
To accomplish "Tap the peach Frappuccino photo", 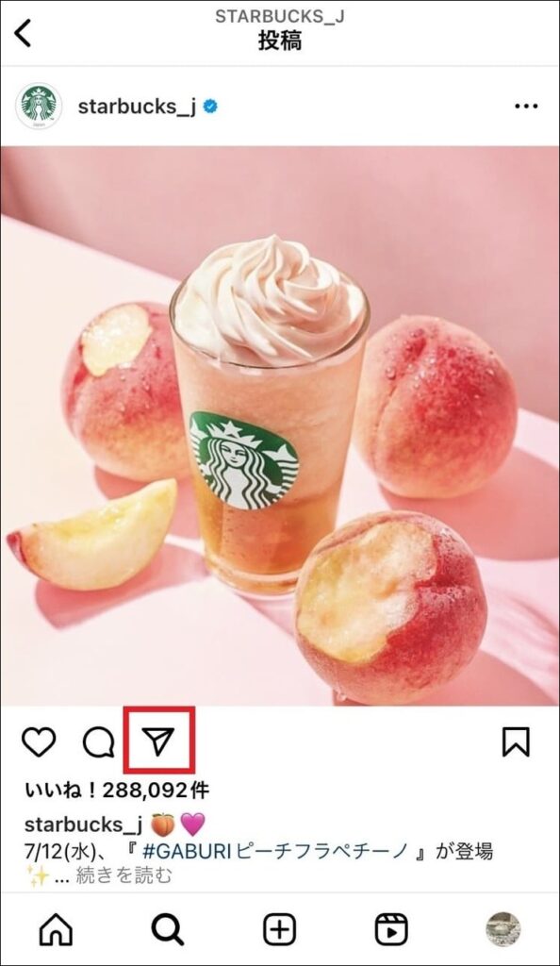I will [280, 425].
